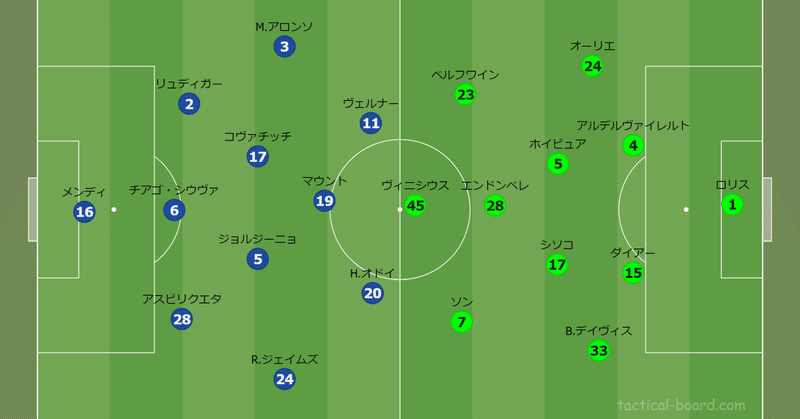Click blue marker 20 H.オドイ
Screen dimensions: 800x419
[372, 293]
